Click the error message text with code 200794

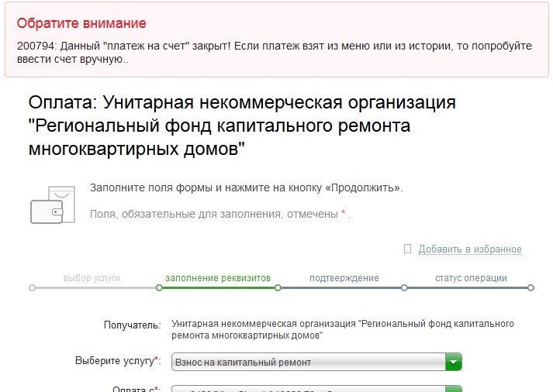274,52
